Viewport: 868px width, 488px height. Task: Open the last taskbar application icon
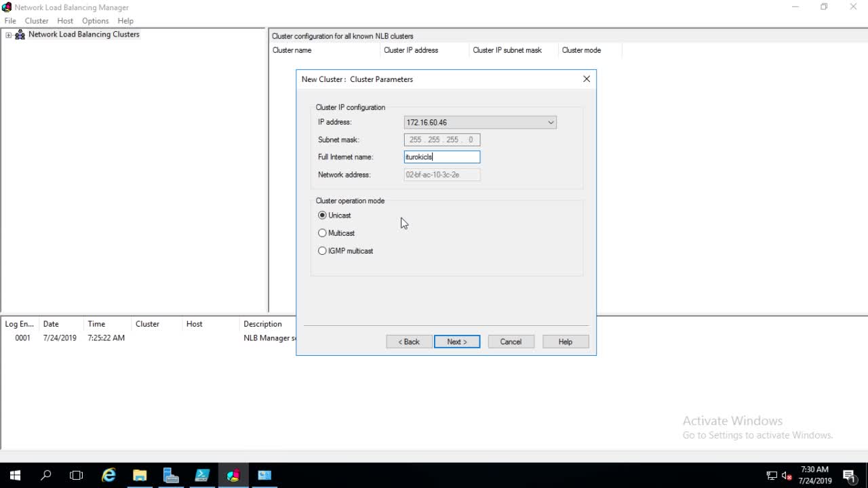coord(264,476)
